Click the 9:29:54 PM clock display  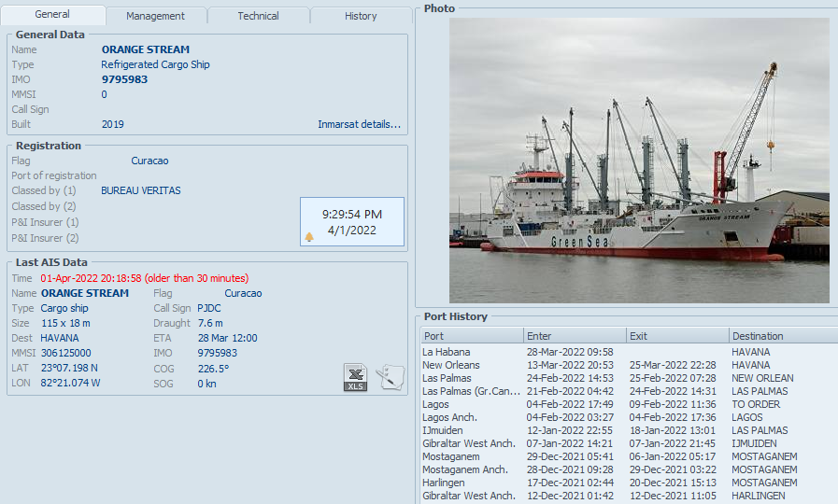tap(352, 215)
